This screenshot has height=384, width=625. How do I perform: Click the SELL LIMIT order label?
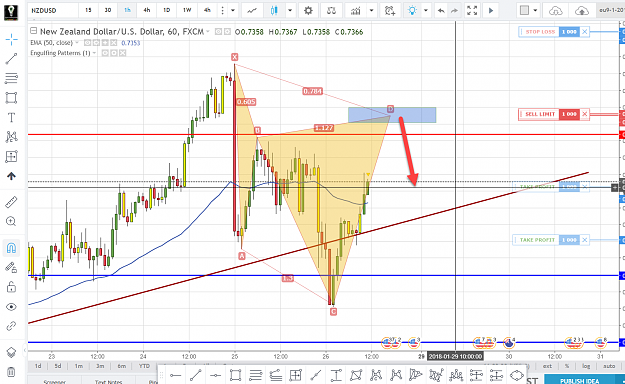[x=540, y=114]
